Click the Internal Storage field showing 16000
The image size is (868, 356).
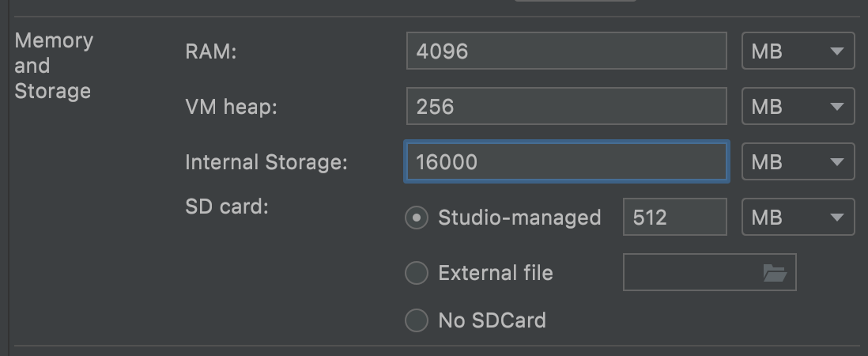tap(566, 162)
